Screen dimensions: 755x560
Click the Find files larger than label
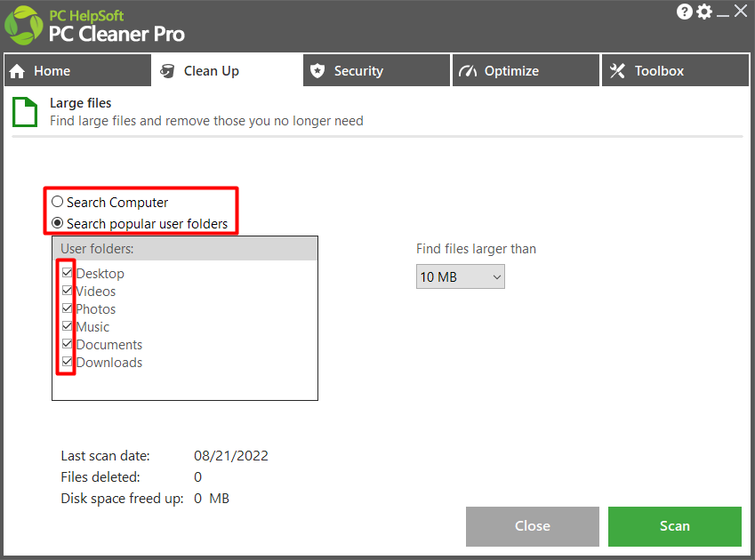click(476, 249)
